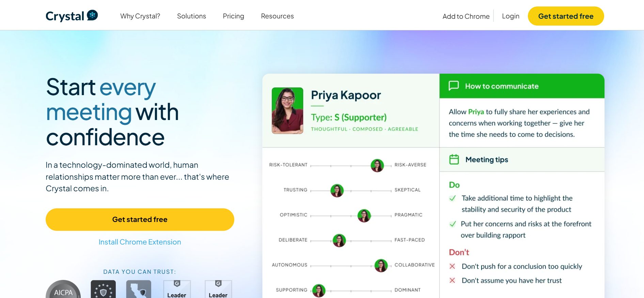
Task: Open the Resources menu
Action: [277, 16]
